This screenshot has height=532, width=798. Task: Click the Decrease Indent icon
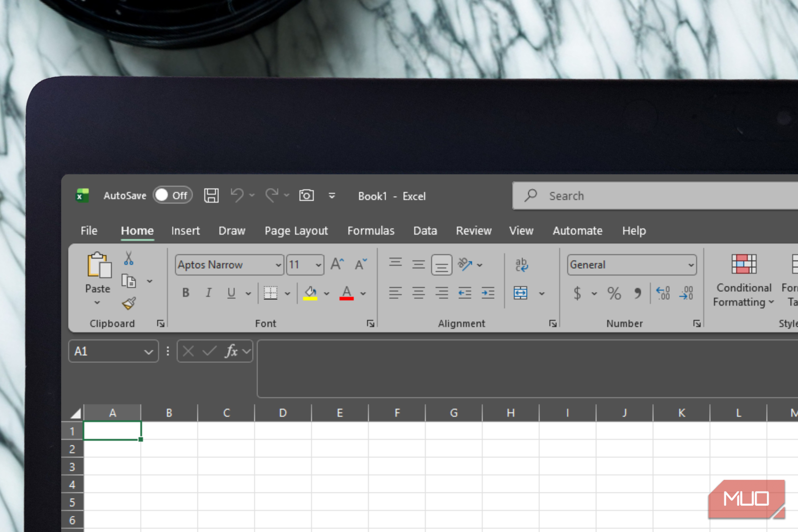465,293
